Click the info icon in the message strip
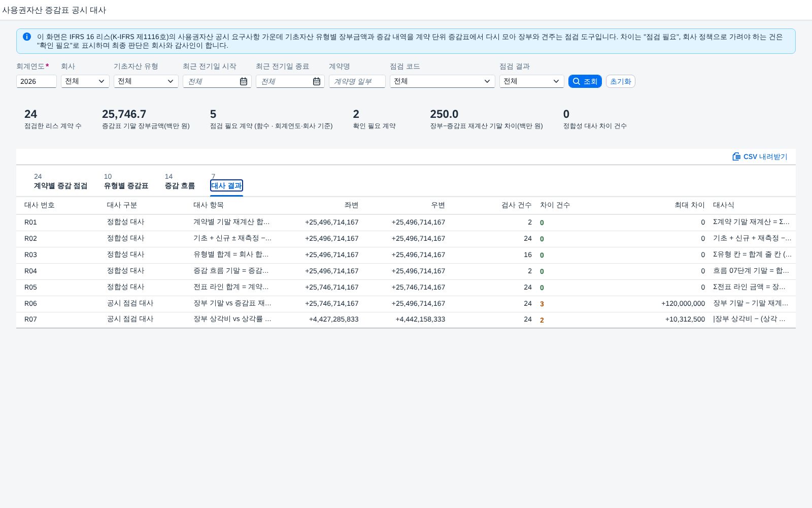 [x=27, y=37]
